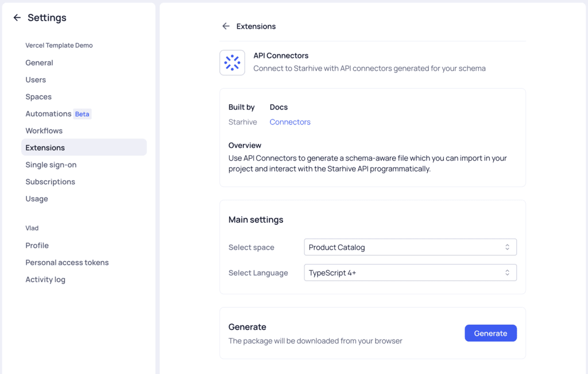
Task: Click the Beta badge next to Automations
Action: (82, 114)
